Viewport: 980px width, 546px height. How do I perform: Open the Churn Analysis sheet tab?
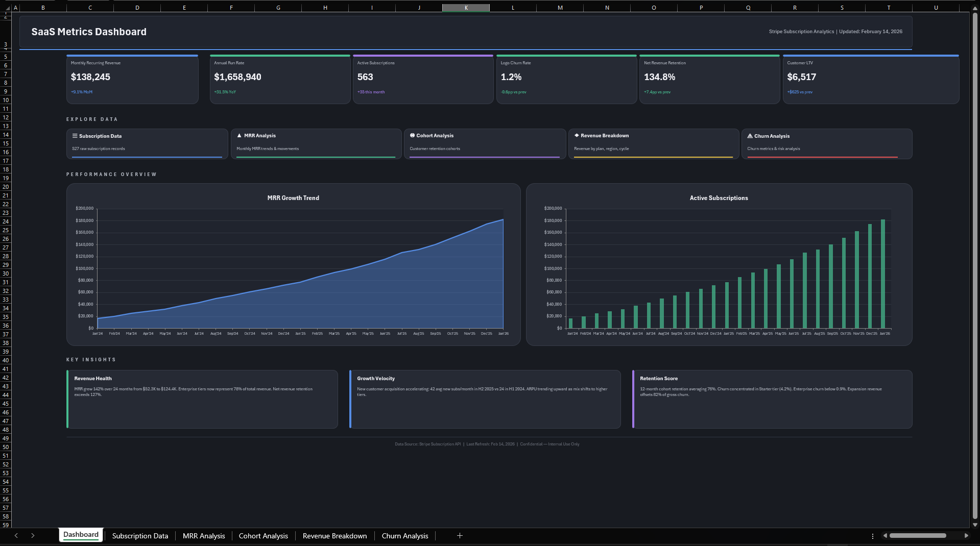click(x=404, y=536)
